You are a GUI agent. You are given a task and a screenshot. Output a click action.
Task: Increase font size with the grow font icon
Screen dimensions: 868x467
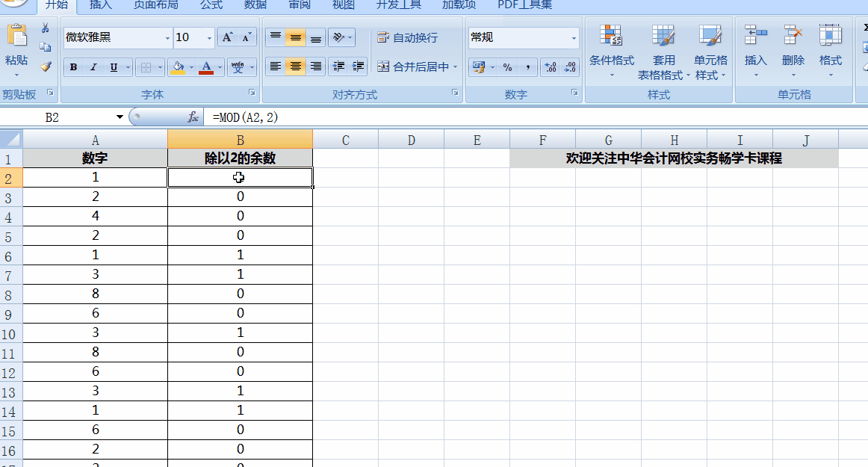tap(228, 37)
